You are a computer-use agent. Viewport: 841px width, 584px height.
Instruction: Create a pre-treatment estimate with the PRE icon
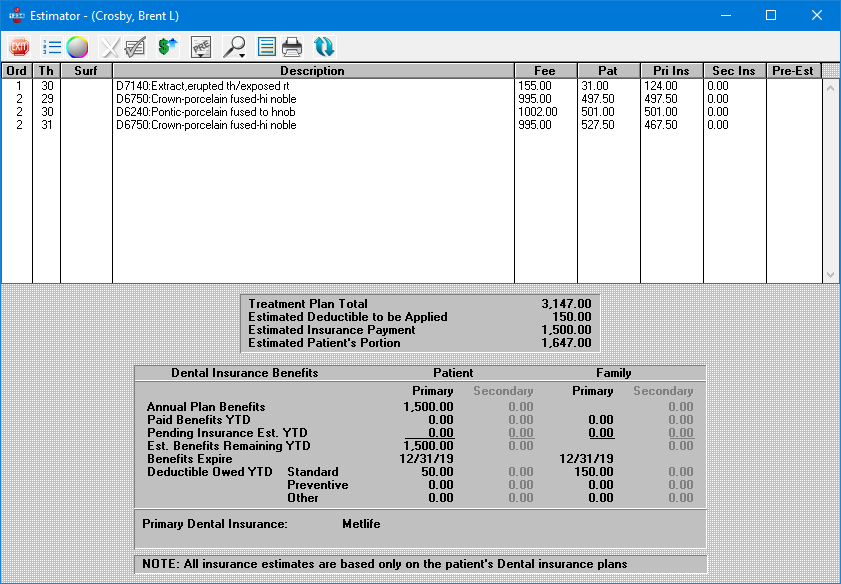tap(199, 42)
